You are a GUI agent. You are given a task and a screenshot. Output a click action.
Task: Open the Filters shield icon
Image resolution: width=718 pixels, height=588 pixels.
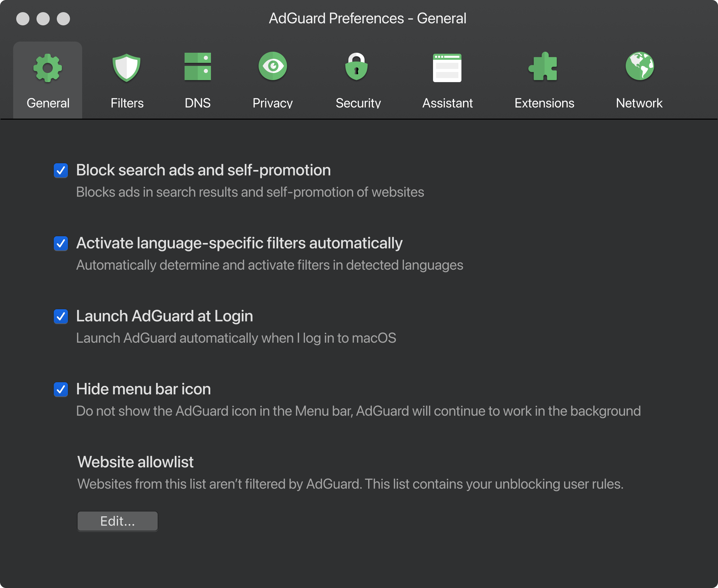tap(126, 68)
